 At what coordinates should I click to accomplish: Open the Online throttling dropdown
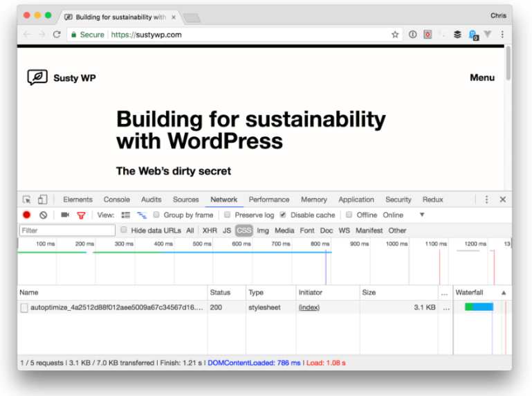tap(403, 215)
